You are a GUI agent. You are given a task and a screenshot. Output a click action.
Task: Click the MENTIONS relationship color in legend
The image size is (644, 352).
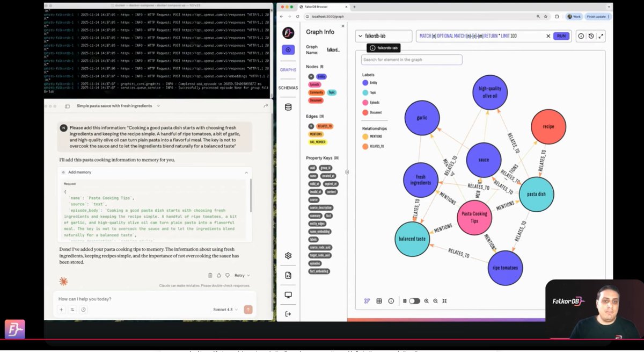click(365, 137)
